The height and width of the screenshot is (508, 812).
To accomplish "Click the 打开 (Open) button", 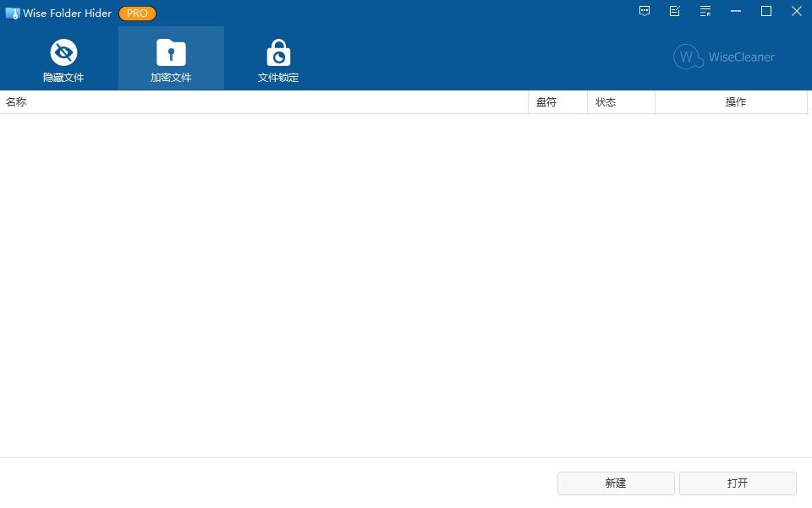I will tap(738, 483).
